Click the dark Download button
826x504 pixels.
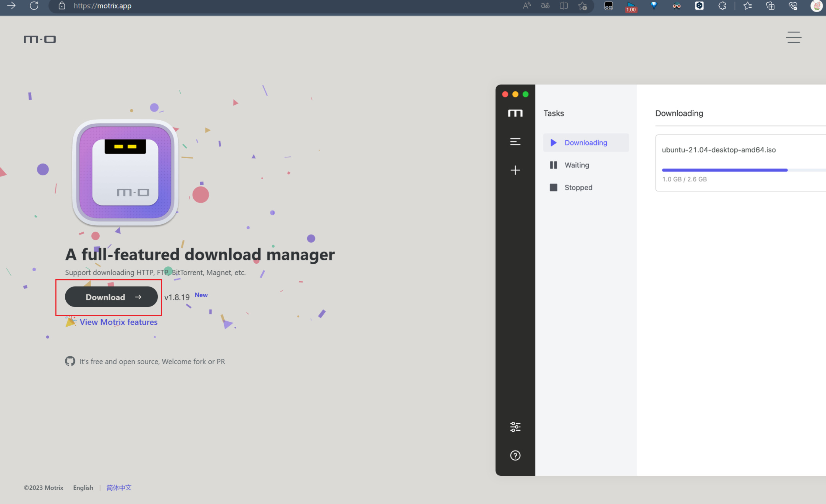(111, 297)
